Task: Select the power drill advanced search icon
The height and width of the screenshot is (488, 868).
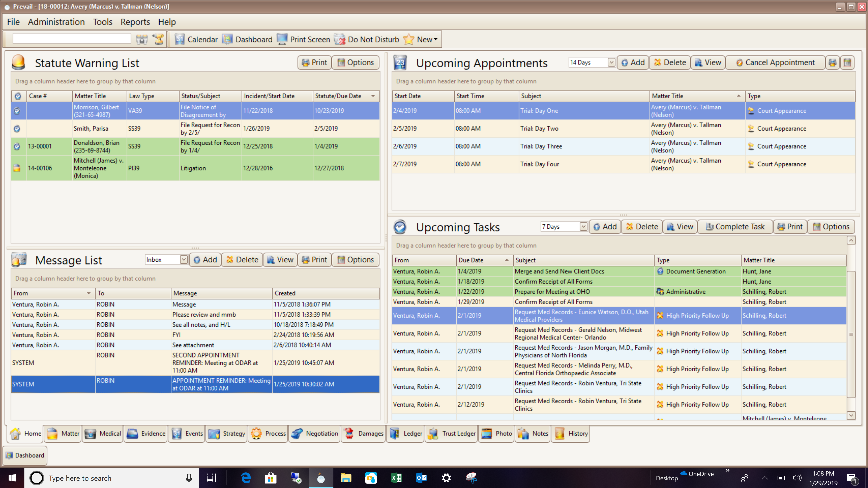Action: [x=158, y=39]
